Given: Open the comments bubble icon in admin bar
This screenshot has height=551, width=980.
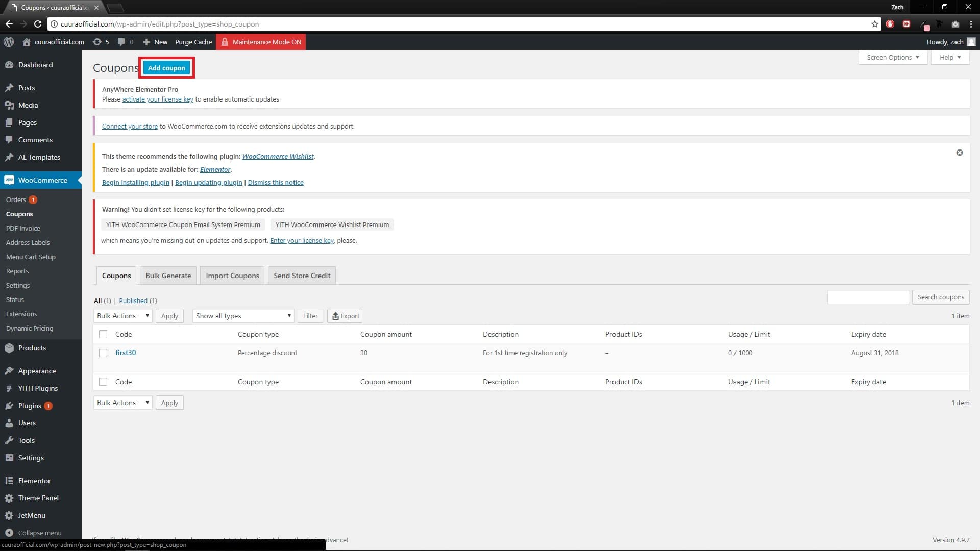Looking at the screenshot, I should [x=121, y=42].
